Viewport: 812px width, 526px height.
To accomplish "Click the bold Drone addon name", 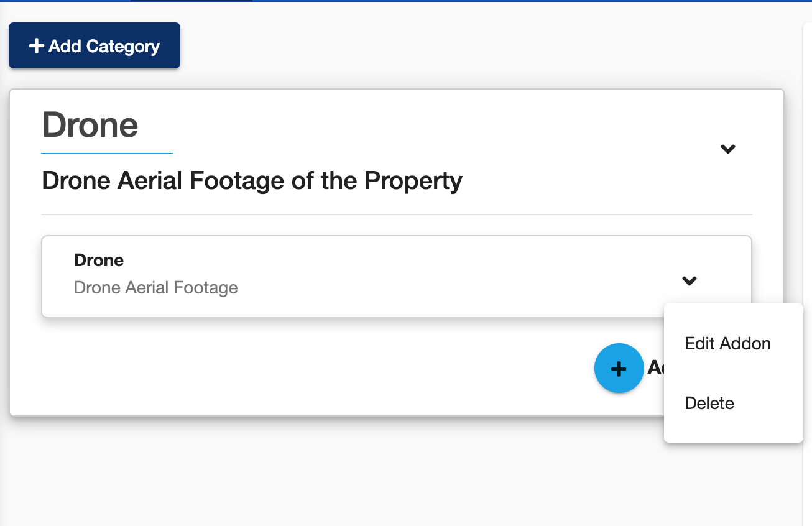I will pos(99,260).
